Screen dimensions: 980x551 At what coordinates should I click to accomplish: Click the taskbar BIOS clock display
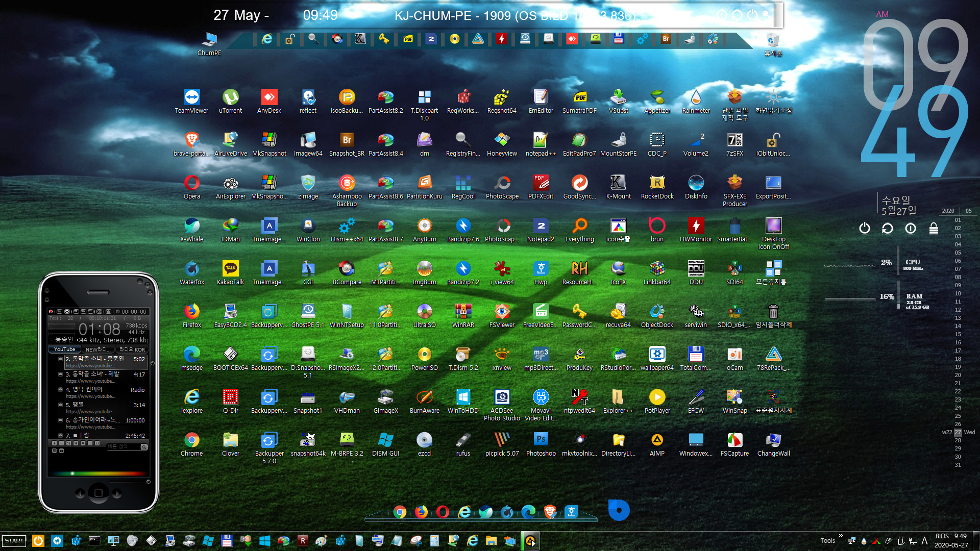pyautogui.click(x=951, y=541)
